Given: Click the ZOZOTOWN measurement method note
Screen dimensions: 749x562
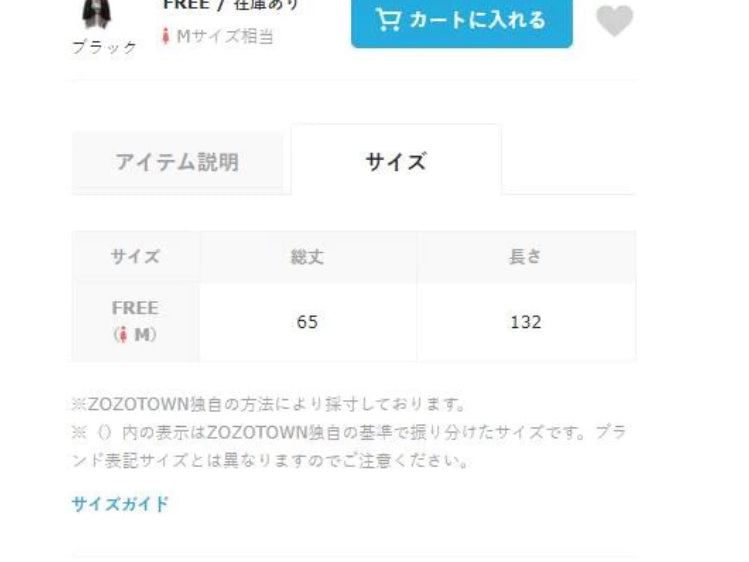Looking at the screenshot, I should 269,404.
